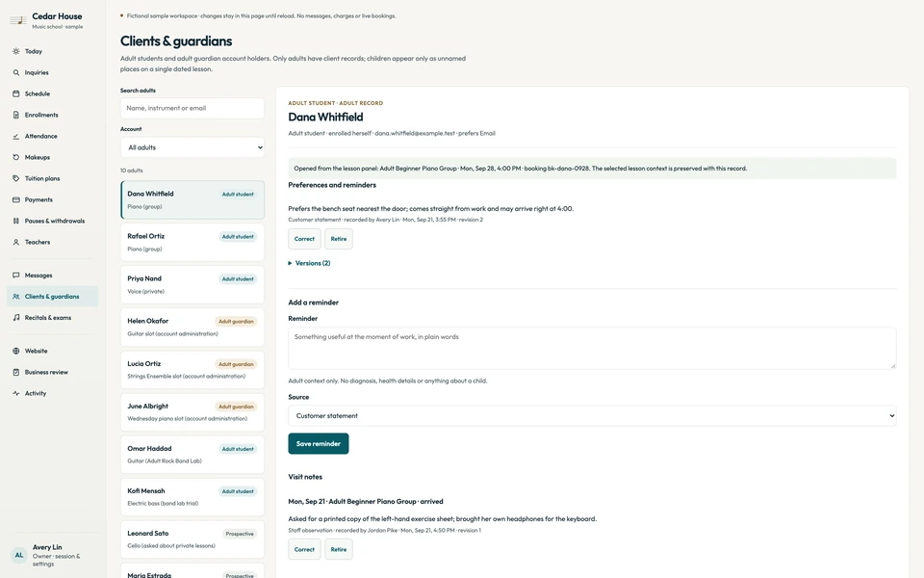Screen dimensions: 924x578
Task: Expand the Versions (2) disclosure
Action: [x=309, y=263]
